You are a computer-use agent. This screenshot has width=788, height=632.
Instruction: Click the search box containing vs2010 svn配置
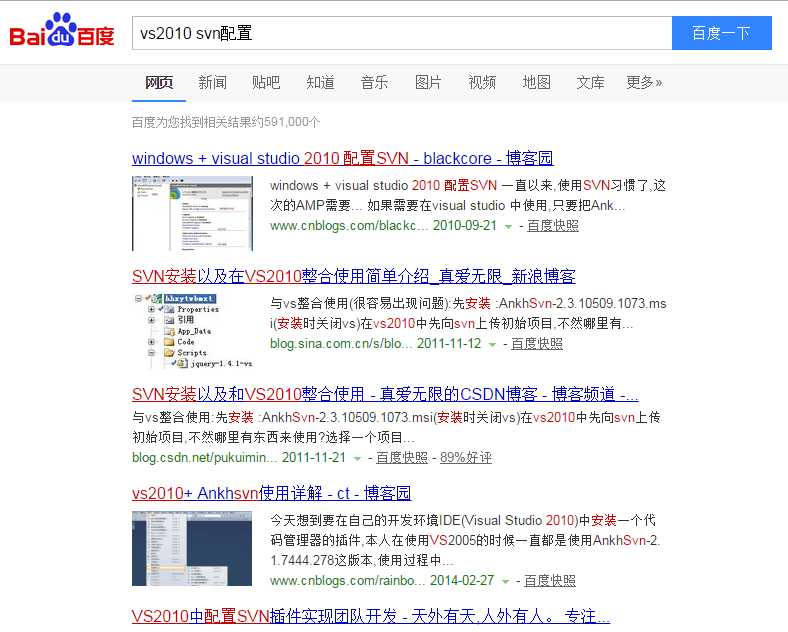(x=402, y=33)
